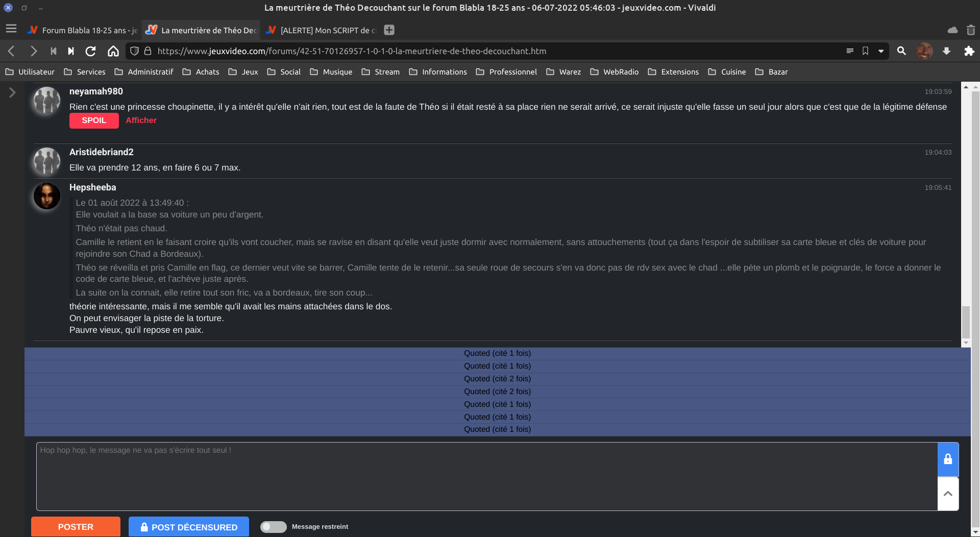Open the Warez bookmarks folder
The height and width of the screenshot is (537, 980).
(563, 72)
